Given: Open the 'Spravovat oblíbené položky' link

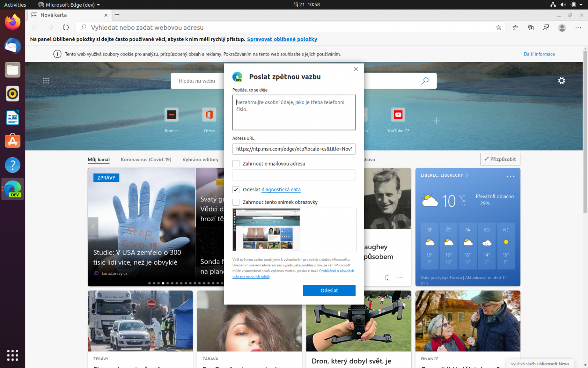Looking at the screenshot, I should [x=282, y=39].
